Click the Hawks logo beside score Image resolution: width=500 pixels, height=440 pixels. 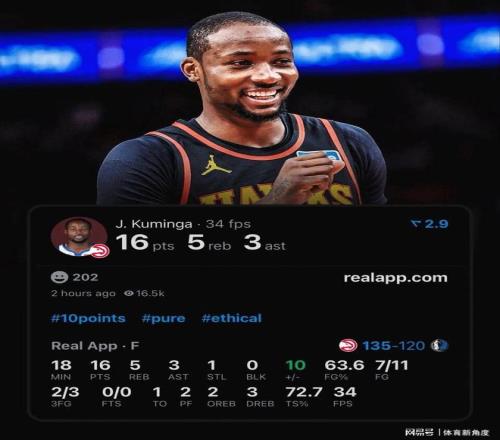point(348,346)
